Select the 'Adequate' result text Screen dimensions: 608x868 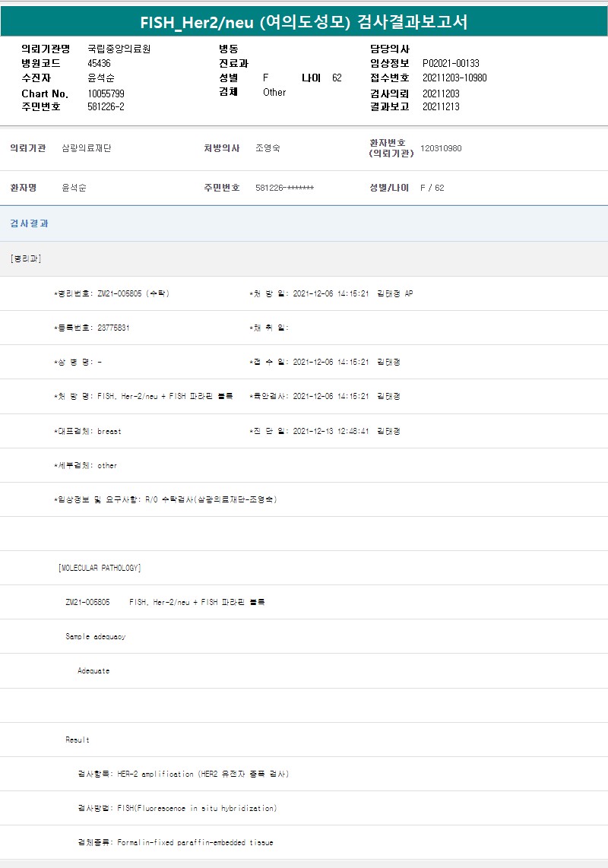pos(93,671)
